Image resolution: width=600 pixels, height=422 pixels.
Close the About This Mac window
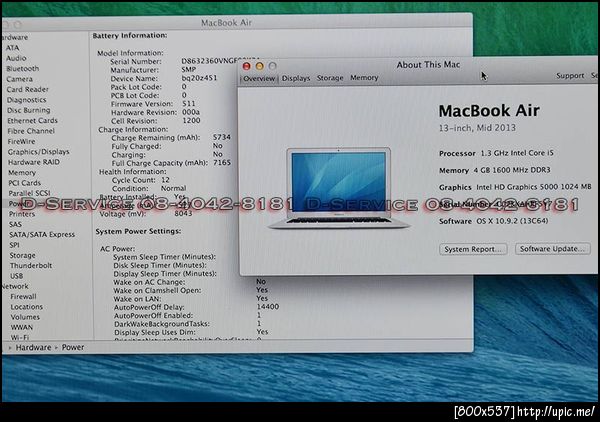click(246, 66)
